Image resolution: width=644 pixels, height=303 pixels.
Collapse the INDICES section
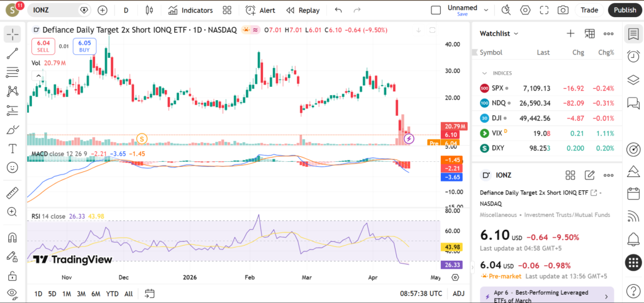pos(484,73)
